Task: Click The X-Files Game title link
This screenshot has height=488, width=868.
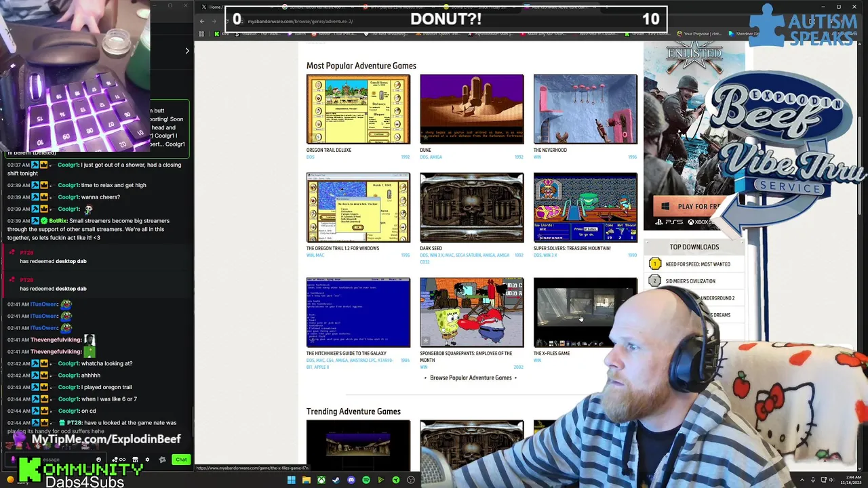Action: [551, 353]
